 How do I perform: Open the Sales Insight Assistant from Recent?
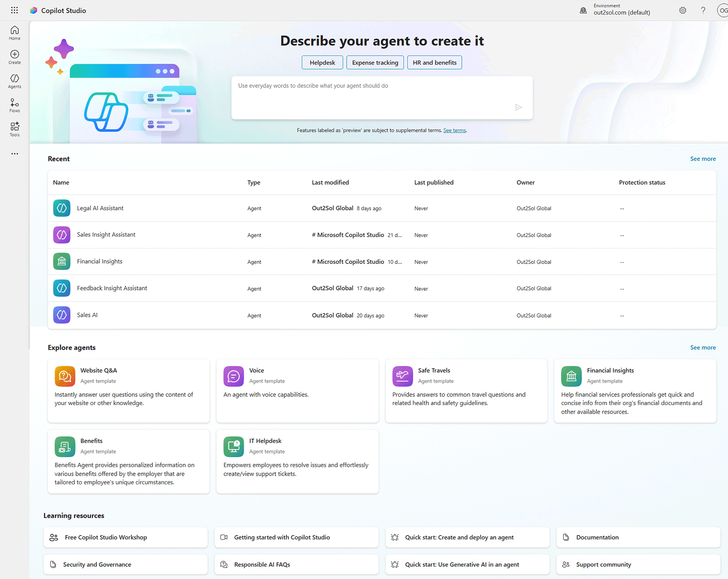[x=106, y=234]
